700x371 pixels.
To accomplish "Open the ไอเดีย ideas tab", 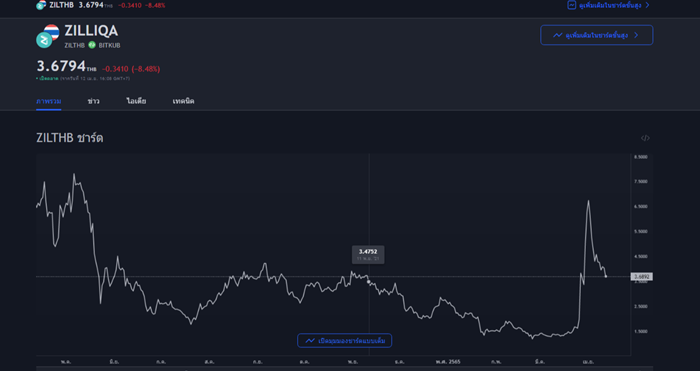I will pos(136,101).
